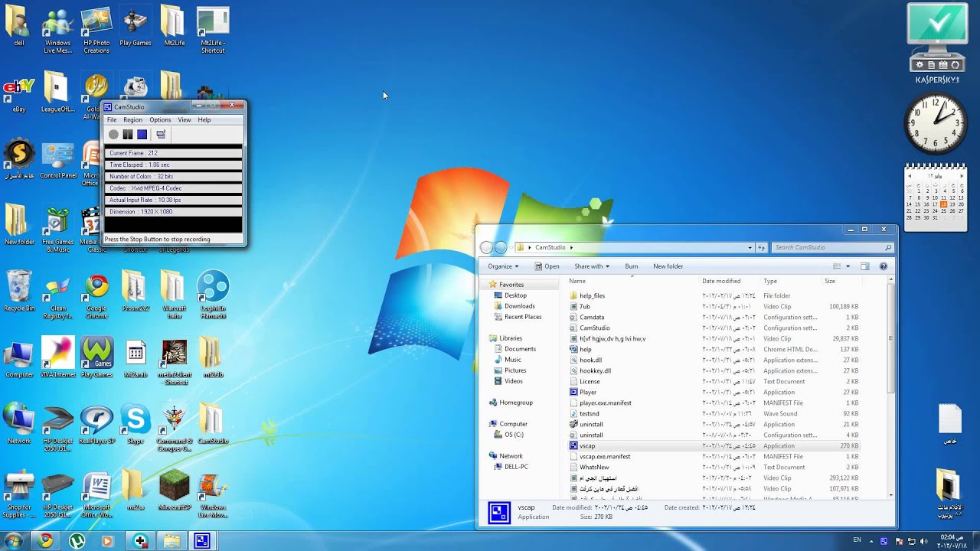Click the screen annotations toolbar icon in CamStudio
Viewport: 980px width, 551px height.
click(161, 135)
